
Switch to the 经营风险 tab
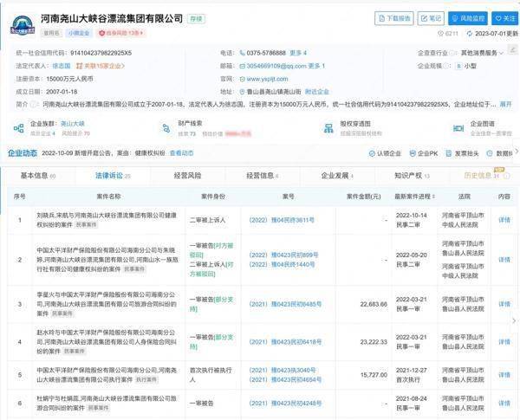[x=186, y=176]
